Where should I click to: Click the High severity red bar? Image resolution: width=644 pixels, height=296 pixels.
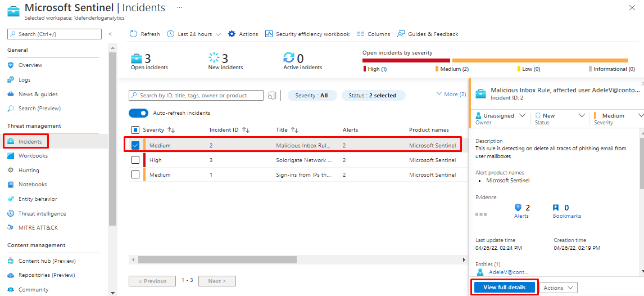pyautogui.click(x=406, y=60)
